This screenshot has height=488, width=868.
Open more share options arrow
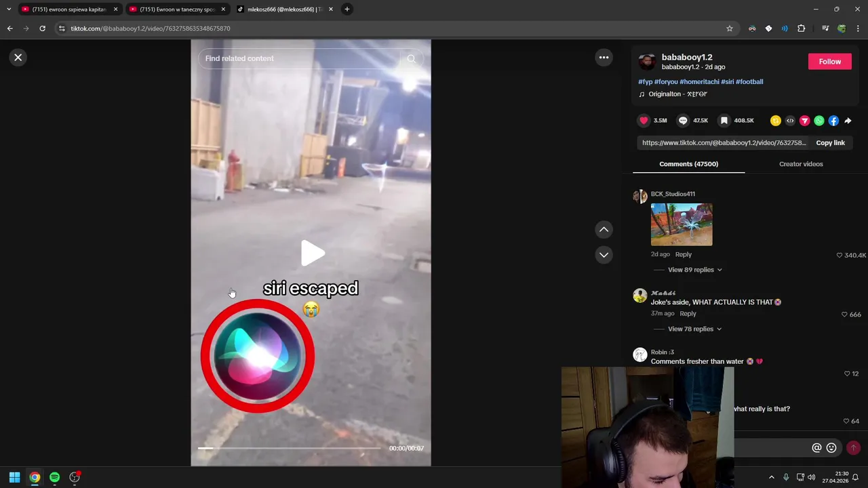point(848,121)
